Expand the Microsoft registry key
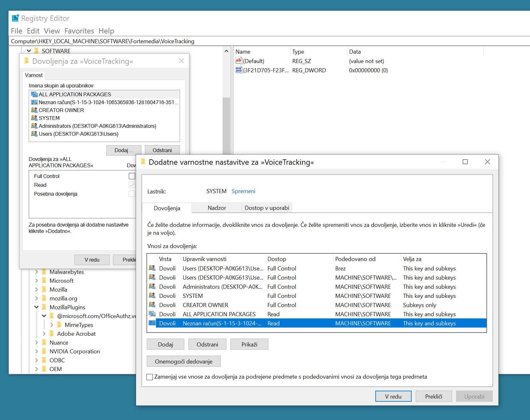This screenshot has width=530, height=420. (36, 281)
